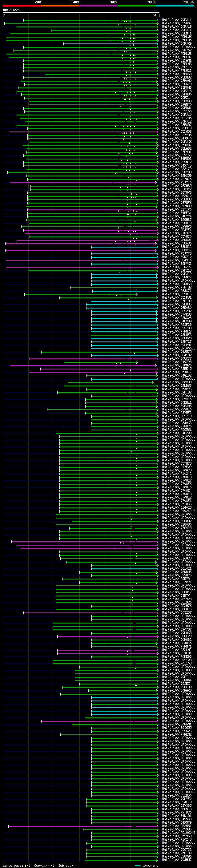
Task: Select hit label UniRef100_Q0PJK9
Action: [x=176, y=43]
